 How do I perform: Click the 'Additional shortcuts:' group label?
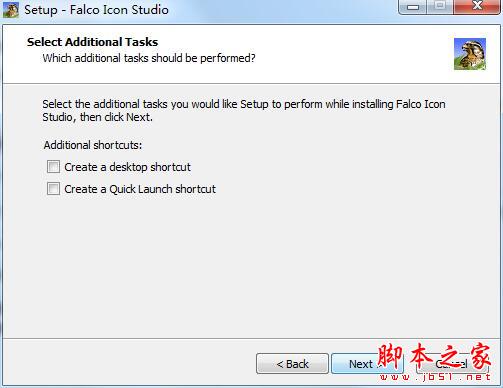(93, 145)
